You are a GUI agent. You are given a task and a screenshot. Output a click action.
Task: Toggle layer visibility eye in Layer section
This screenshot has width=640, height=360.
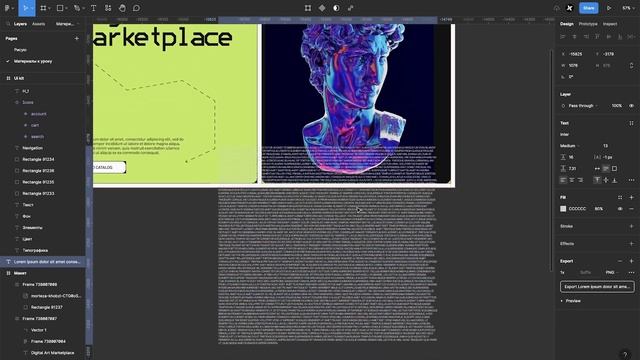click(631, 106)
